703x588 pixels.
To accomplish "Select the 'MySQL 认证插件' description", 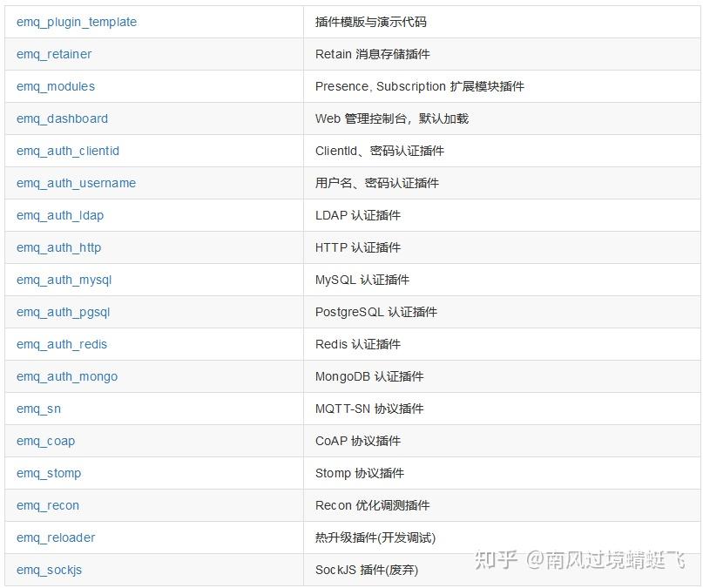I will point(362,280).
